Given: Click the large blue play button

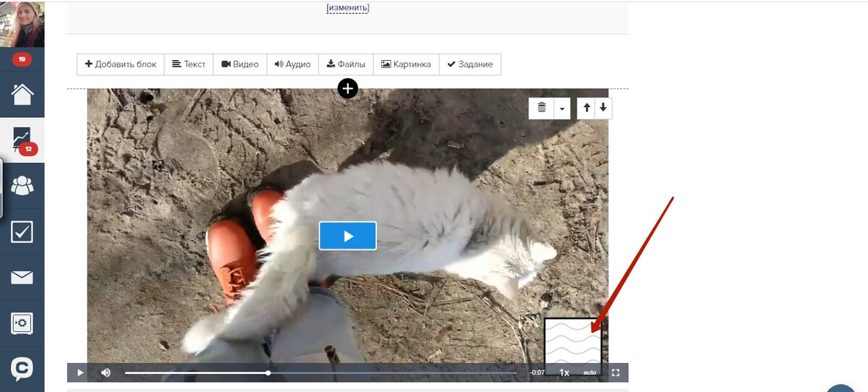Looking at the screenshot, I should [x=348, y=236].
